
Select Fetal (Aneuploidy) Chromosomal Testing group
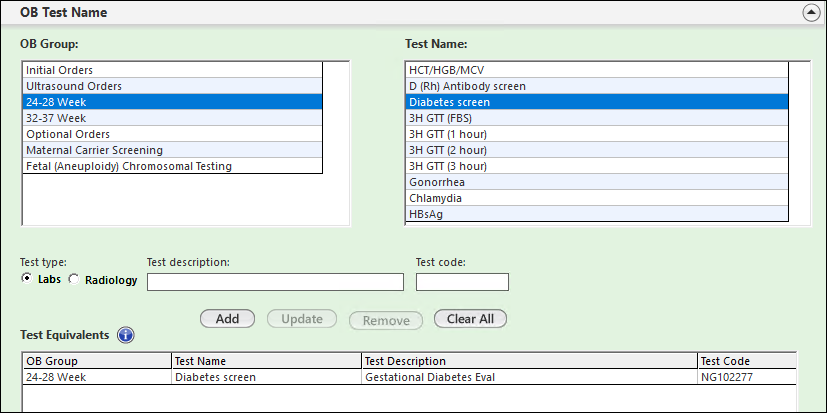tap(172, 166)
